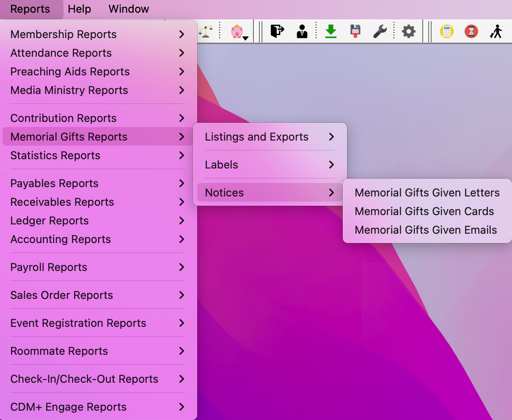The image size is (512, 420).
Task: Click the pink piggy bank icon
Action: pyautogui.click(x=237, y=31)
